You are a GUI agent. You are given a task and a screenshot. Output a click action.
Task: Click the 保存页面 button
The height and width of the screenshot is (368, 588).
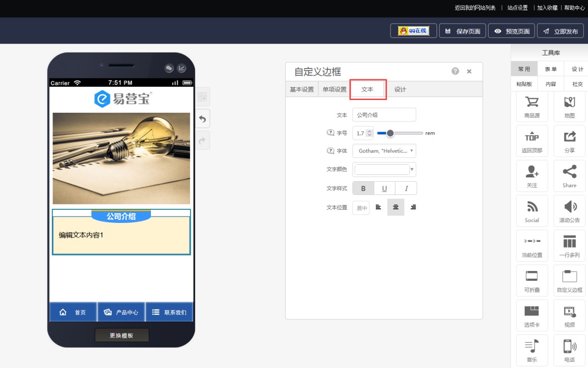463,31
